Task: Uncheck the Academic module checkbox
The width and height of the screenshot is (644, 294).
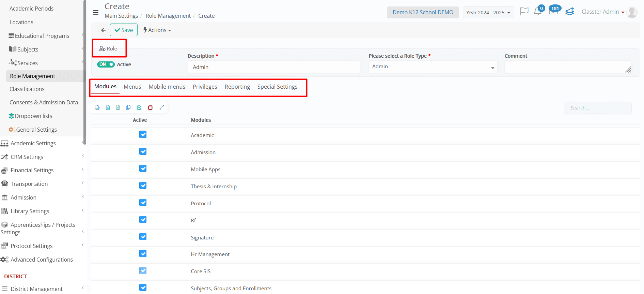Action: coord(143,134)
